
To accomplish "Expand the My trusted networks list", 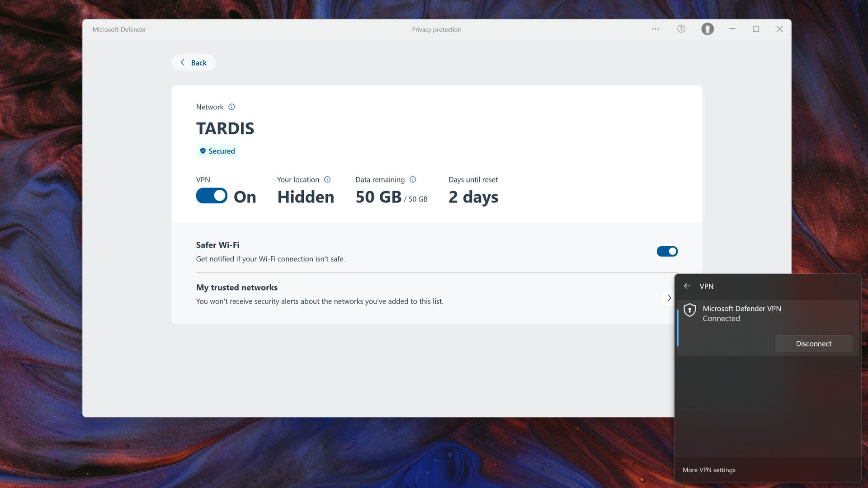I will 669,298.
